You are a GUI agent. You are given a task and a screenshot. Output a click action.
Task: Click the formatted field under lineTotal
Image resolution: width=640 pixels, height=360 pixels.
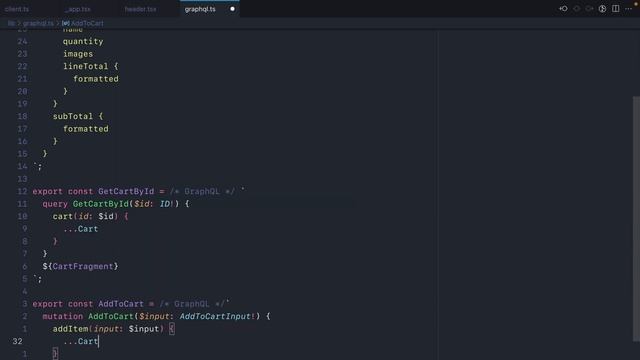tap(96, 79)
